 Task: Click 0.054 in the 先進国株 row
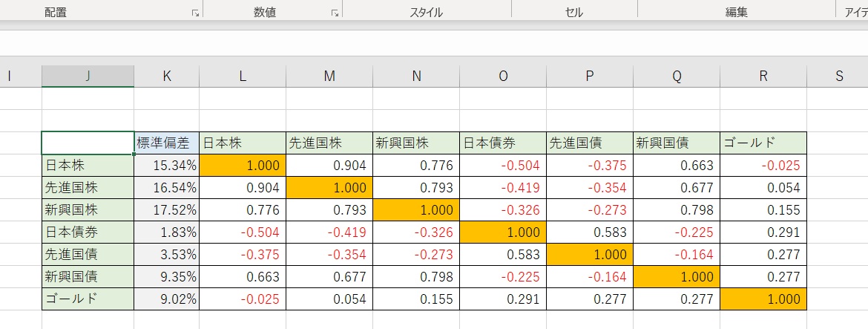click(x=763, y=187)
